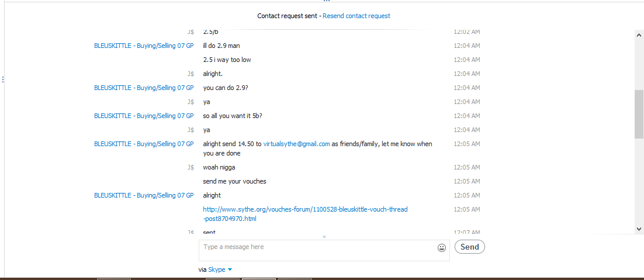Open the emoticon picker smiley icon
This screenshot has width=644, height=280.
tap(442, 248)
